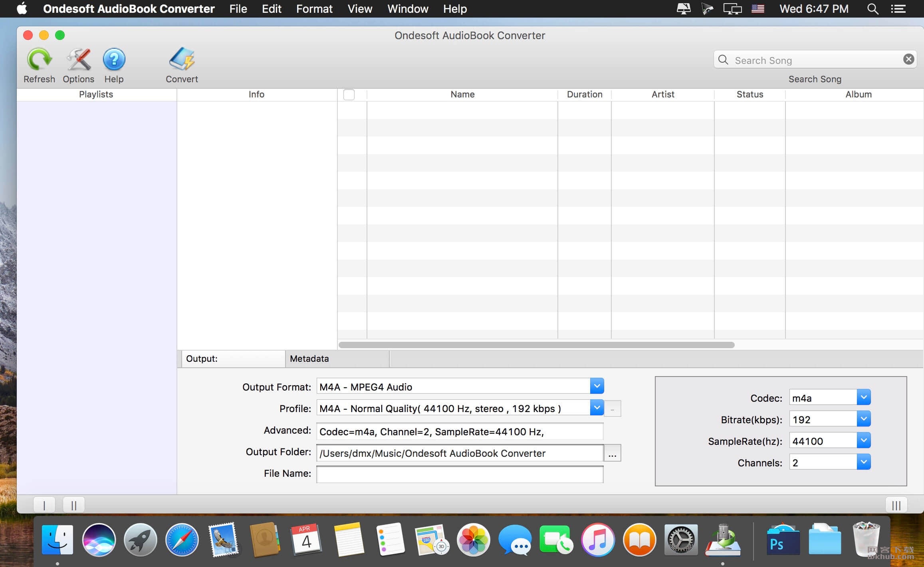Sort by the Name column header
This screenshot has height=567, width=924.
[462, 95]
